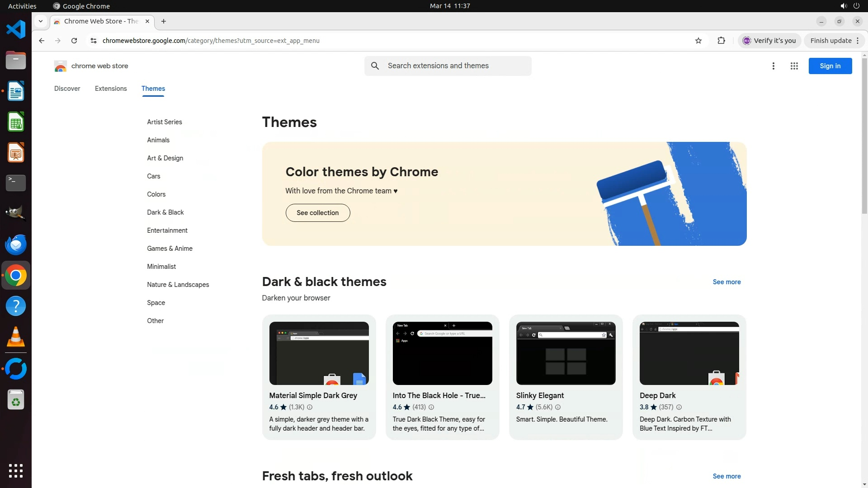Expand Finish update options menu
The width and height of the screenshot is (868, 488).
[858, 41]
